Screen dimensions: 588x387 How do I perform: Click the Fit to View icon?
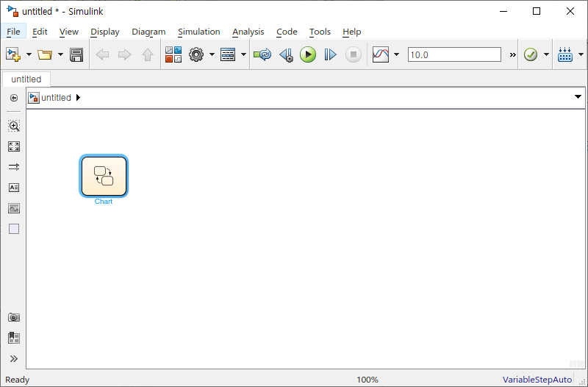(x=14, y=146)
